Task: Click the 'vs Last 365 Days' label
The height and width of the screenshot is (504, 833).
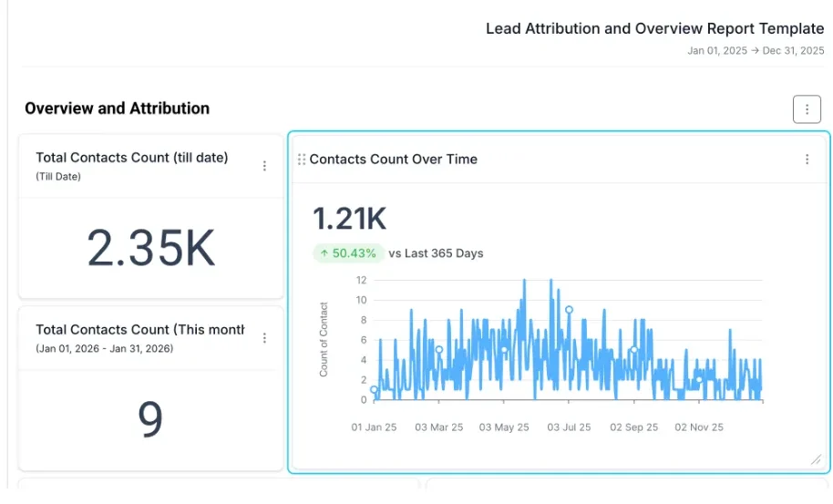Action: pos(436,253)
